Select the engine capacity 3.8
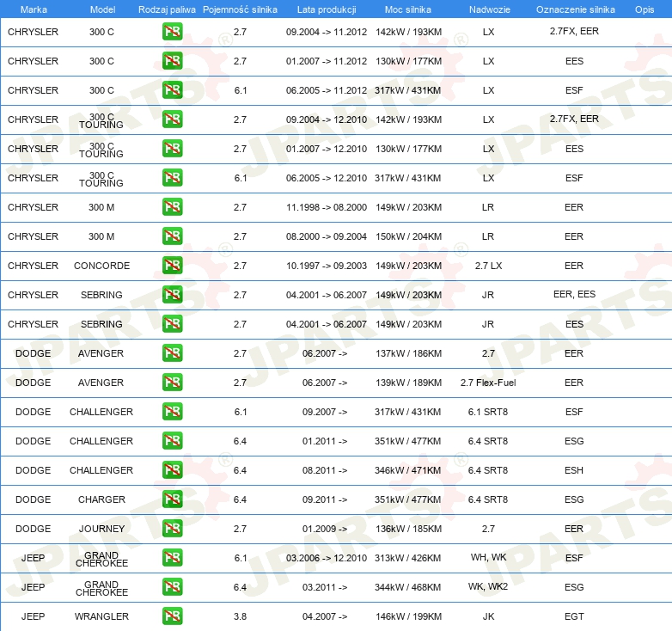 [x=240, y=616]
